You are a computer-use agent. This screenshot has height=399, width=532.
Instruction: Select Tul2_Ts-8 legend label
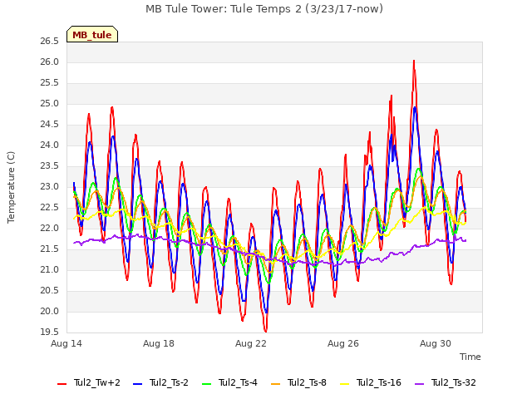307,382
